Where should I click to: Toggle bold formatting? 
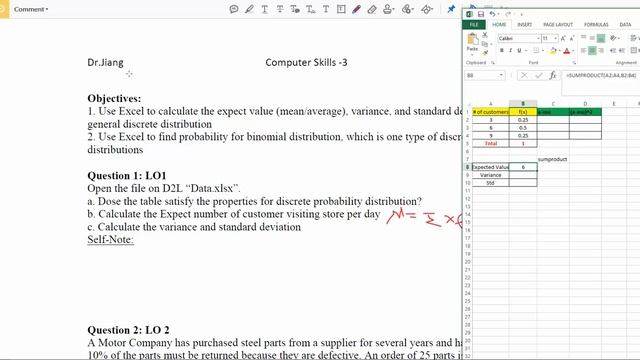click(x=502, y=51)
